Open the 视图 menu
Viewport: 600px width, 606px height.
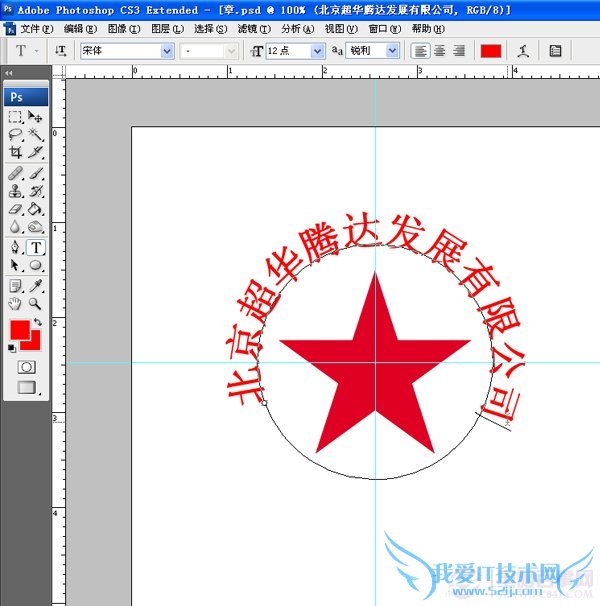[341, 29]
